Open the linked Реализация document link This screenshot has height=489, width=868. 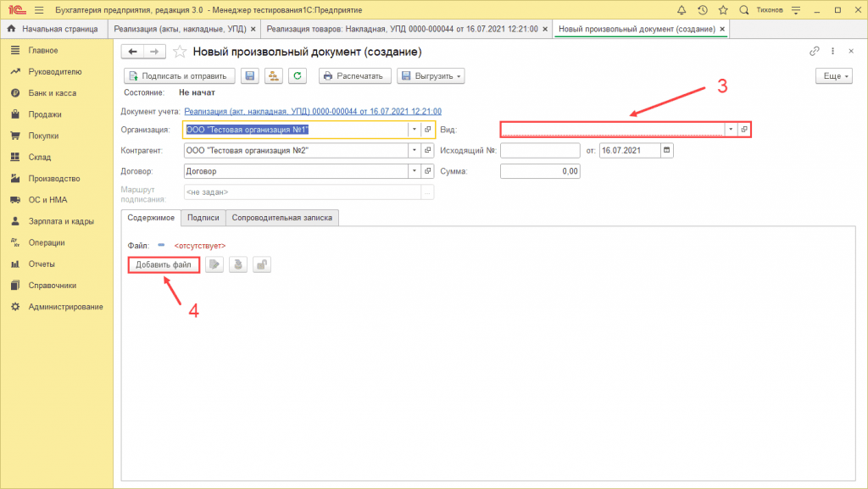point(312,111)
